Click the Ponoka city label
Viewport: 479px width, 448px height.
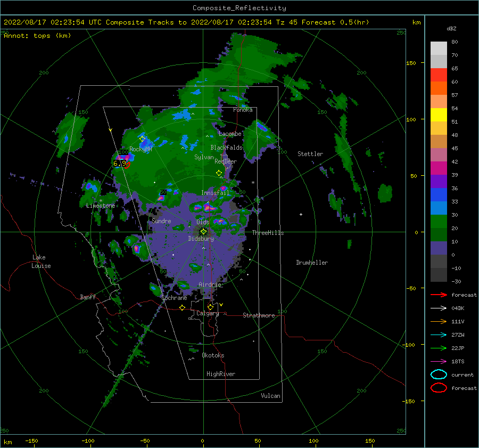tap(243, 110)
